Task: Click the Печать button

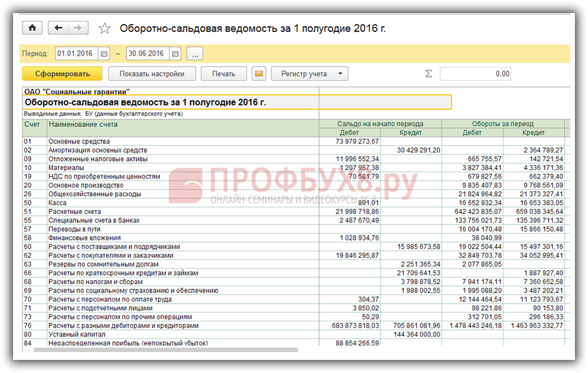Action: [x=223, y=73]
